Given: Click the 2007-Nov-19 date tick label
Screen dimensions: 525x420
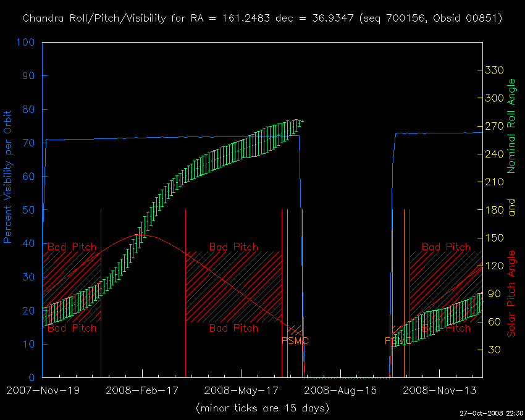Looking at the screenshot, I should 43,390.
